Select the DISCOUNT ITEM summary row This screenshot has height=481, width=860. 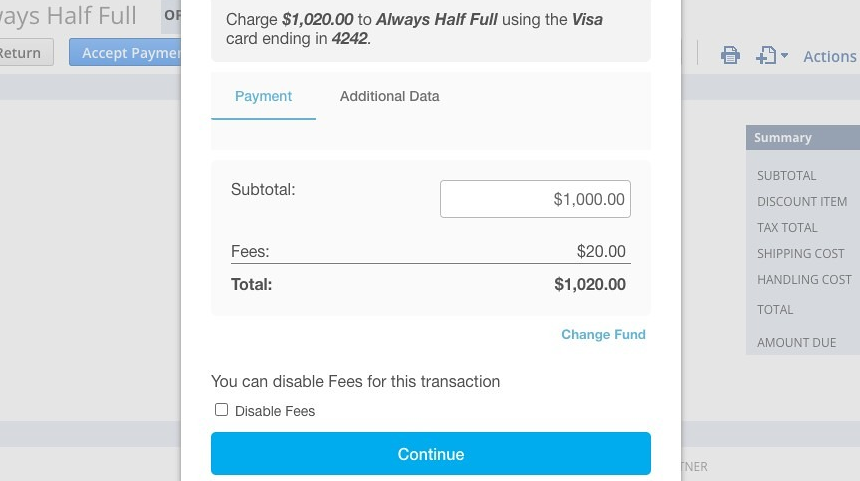pos(803,202)
